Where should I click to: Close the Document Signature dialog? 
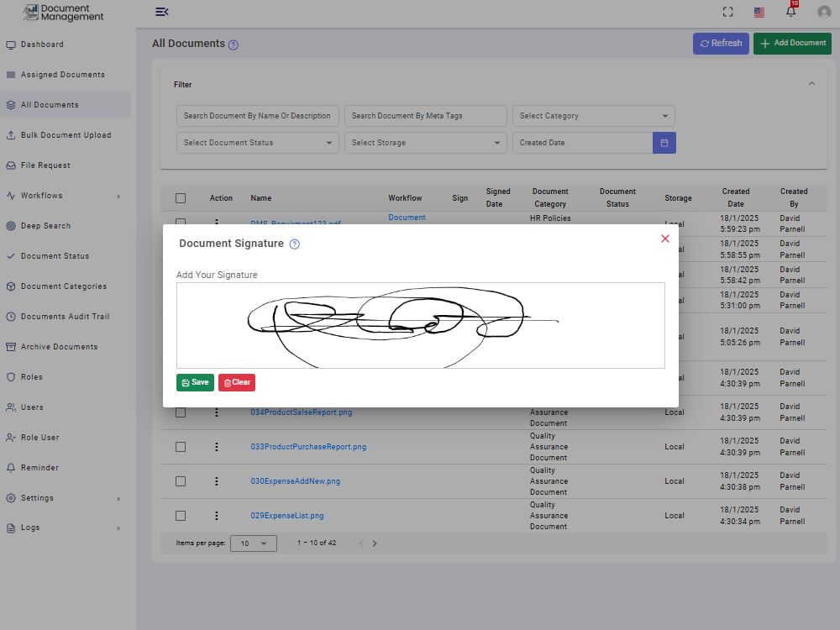(664, 239)
